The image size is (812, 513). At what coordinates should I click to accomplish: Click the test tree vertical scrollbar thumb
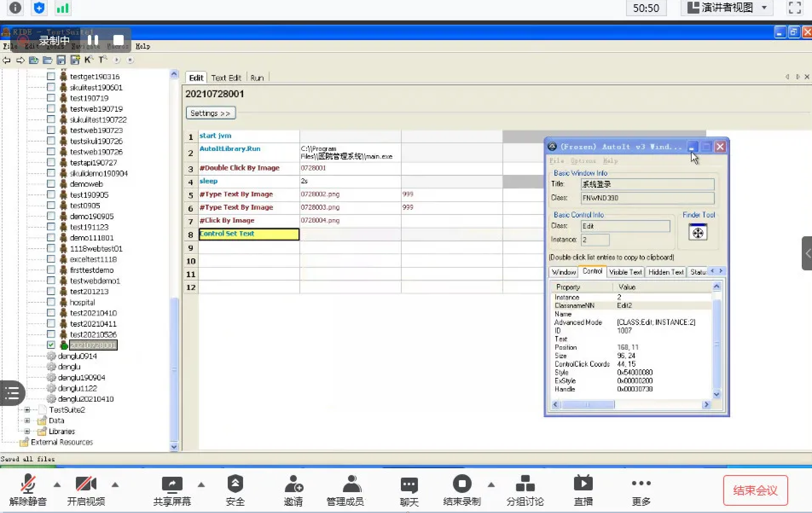tap(174, 370)
